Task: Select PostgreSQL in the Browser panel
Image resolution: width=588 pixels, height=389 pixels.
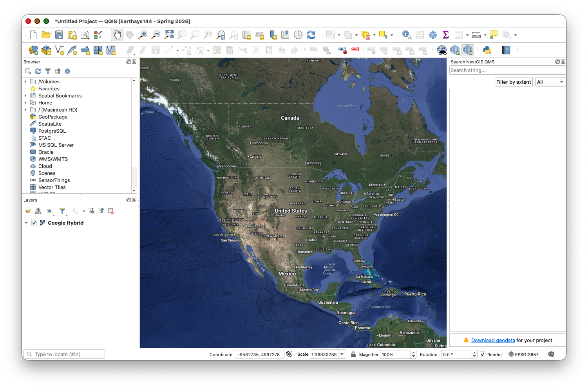Action: [x=52, y=131]
